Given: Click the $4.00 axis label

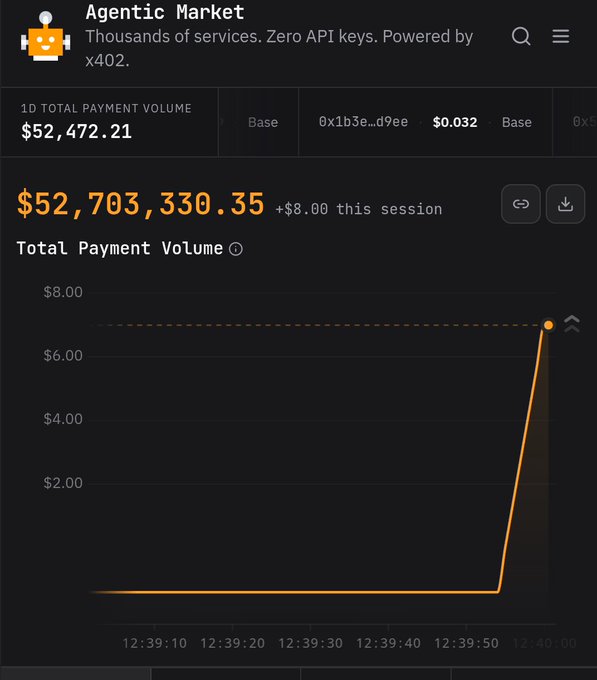Looking at the screenshot, I should click(x=63, y=419).
